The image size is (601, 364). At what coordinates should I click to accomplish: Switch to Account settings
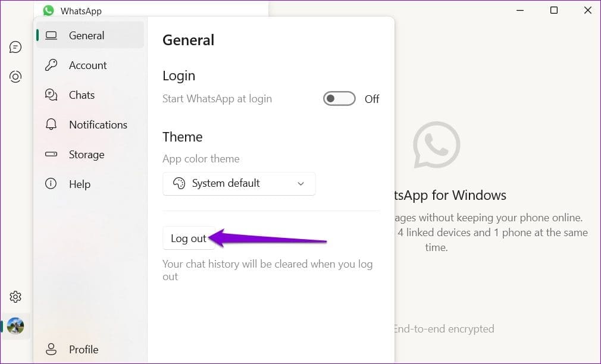pos(88,65)
